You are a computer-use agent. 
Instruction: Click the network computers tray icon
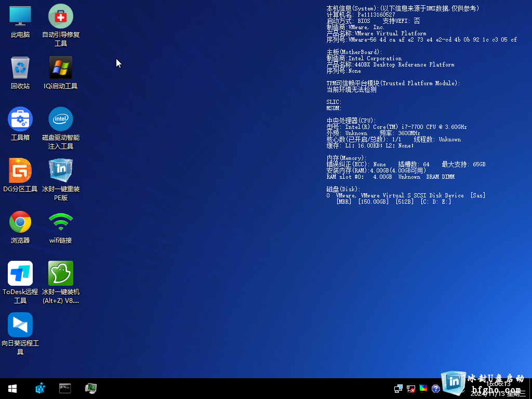(398, 389)
